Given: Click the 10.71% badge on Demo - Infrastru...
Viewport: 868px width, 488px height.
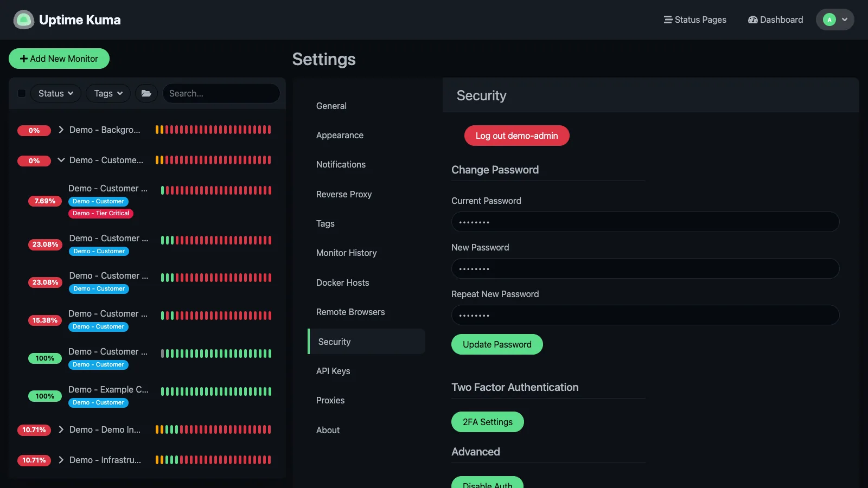Looking at the screenshot, I should pos(34,460).
